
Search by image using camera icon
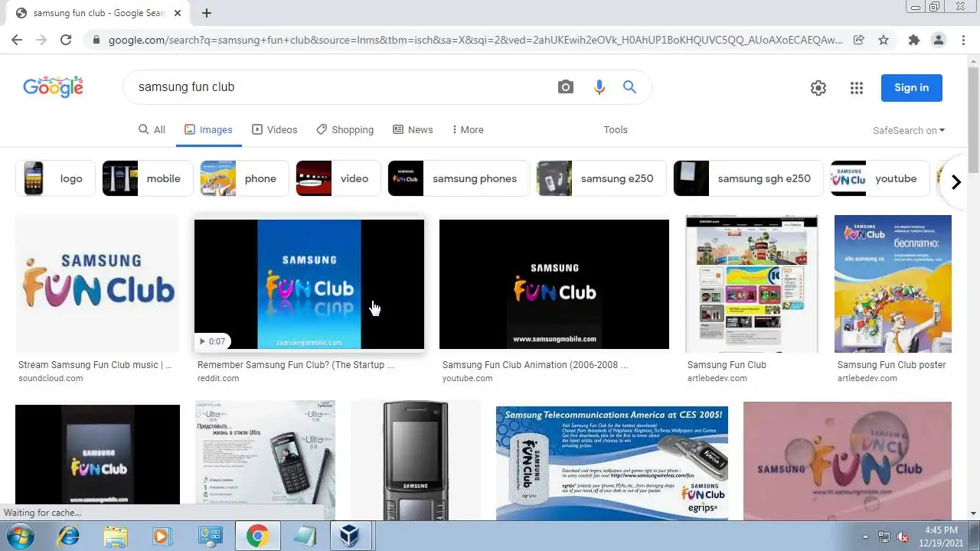(566, 87)
